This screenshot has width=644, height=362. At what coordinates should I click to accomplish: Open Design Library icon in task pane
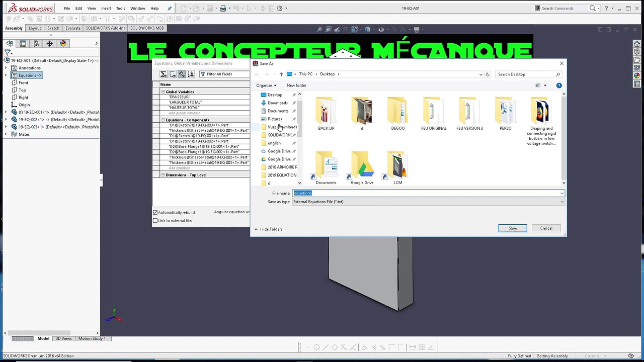tap(637, 52)
